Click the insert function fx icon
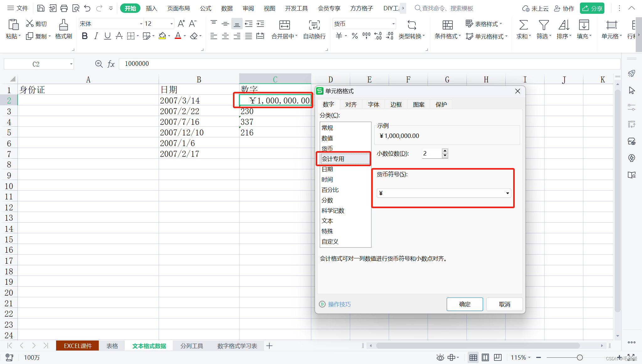This screenshot has width=642, height=364. click(111, 64)
